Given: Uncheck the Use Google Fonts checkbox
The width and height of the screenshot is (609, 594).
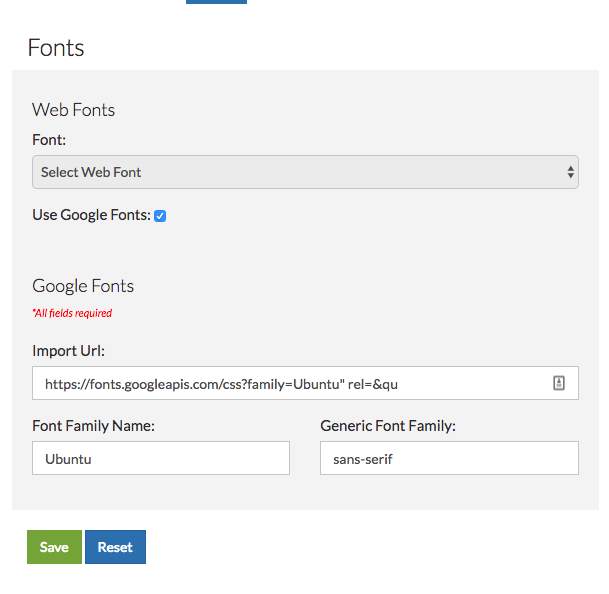Looking at the screenshot, I should [x=160, y=216].
